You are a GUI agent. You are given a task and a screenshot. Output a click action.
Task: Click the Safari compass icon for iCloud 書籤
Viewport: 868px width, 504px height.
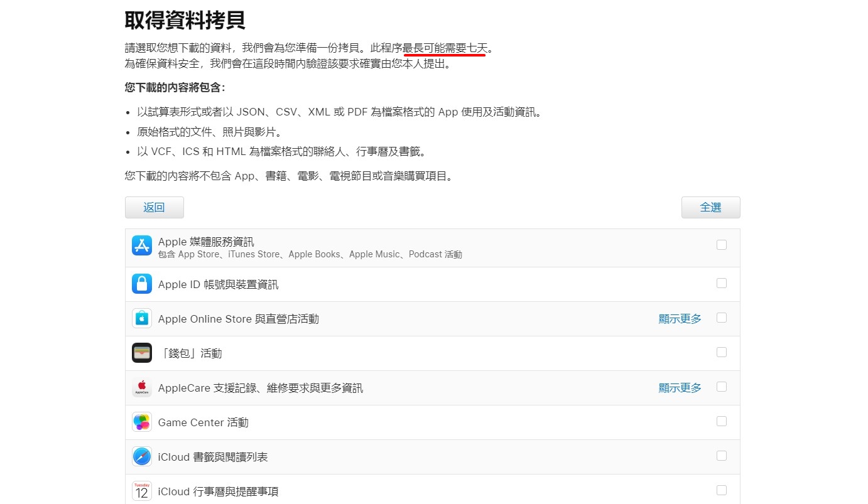[x=142, y=456]
